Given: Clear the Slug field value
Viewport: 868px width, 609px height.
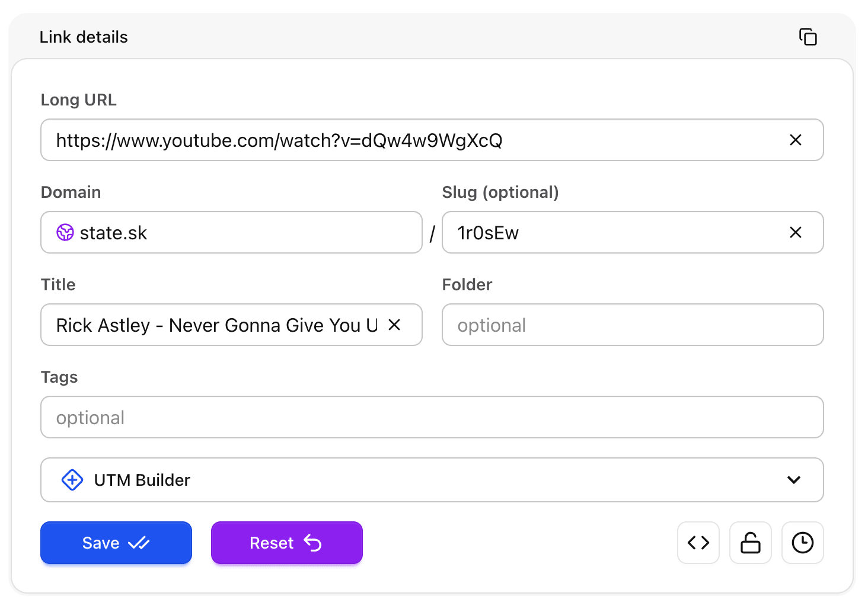Looking at the screenshot, I should 796,232.
